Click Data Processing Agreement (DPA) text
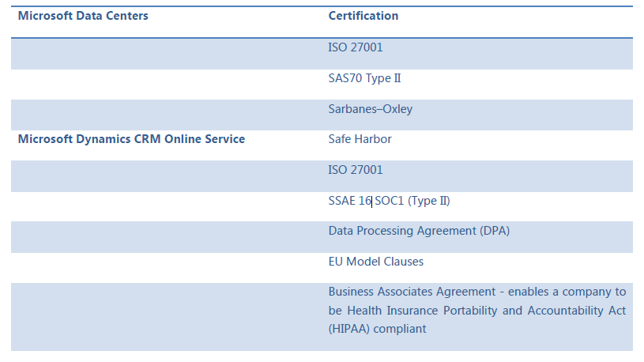This screenshot has width=644, height=362. point(419,231)
